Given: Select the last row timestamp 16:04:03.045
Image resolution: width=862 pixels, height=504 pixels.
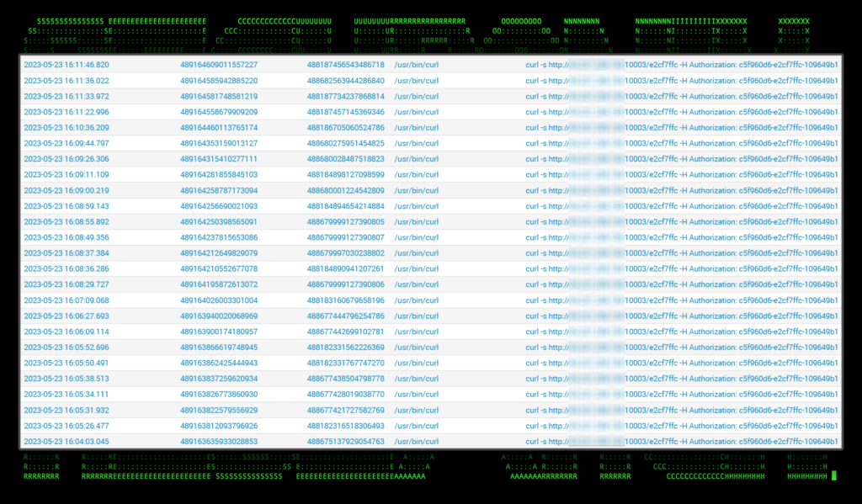Looking at the screenshot, I should click(x=67, y=442).
